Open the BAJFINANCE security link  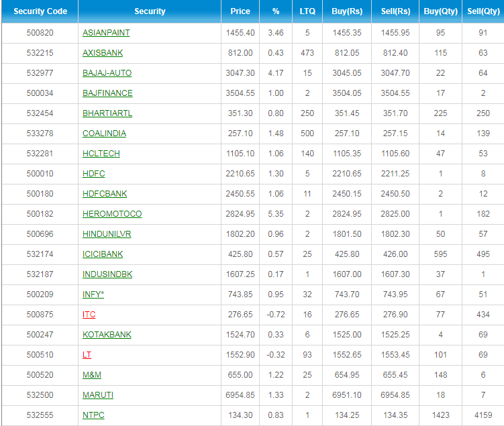tap(107, 93)
